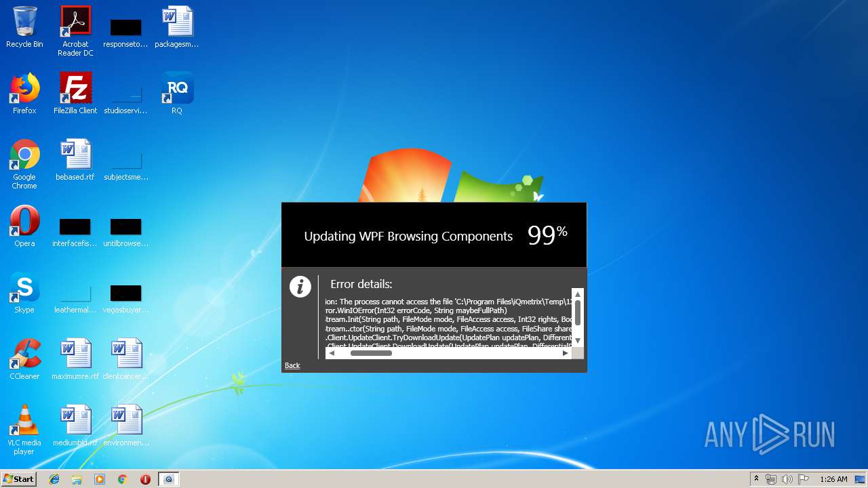868x488 pixels.
Task: Launch CCleaner desktop shortcut
Action: [24, 359]
